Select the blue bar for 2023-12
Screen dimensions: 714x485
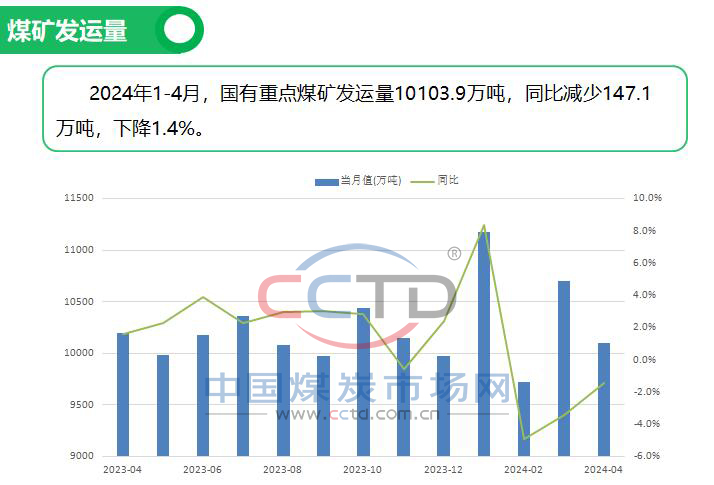[444, 406]
